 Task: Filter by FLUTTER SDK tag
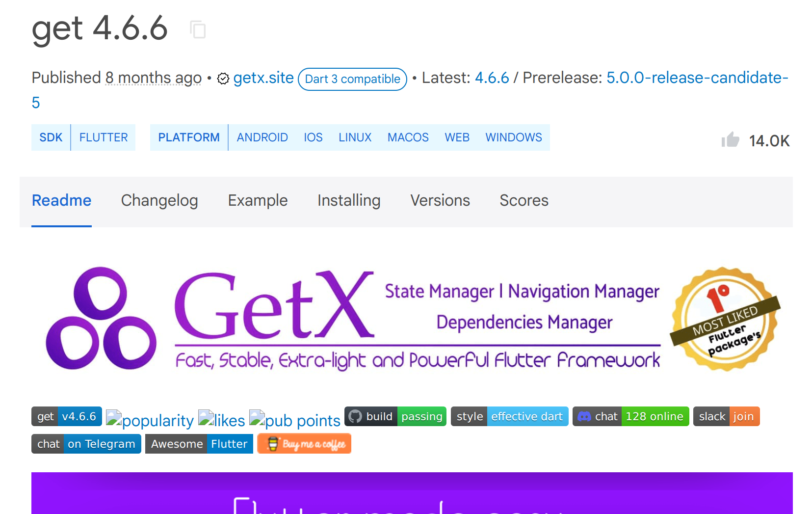tap(104, 137)
